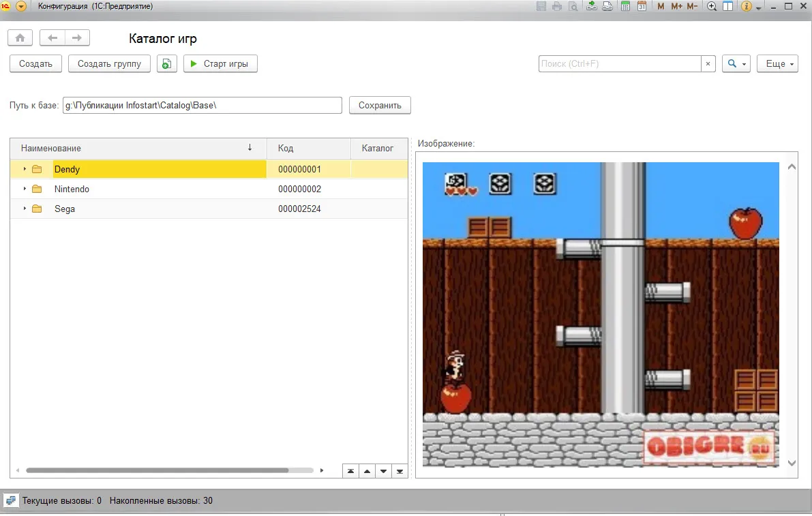Click the list horizontal scrollbar thumb

tap(157, 470)
